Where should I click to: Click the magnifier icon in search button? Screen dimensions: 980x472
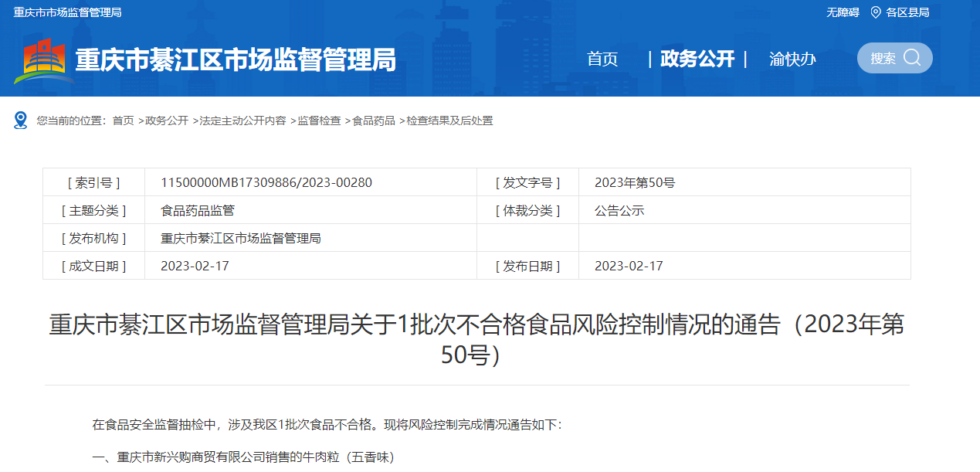[x=912, y=58]
